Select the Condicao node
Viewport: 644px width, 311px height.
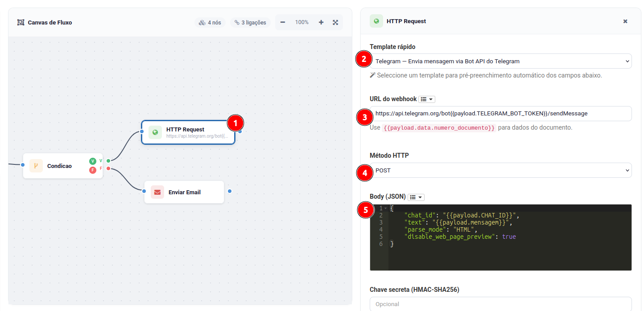coord(63,166)
